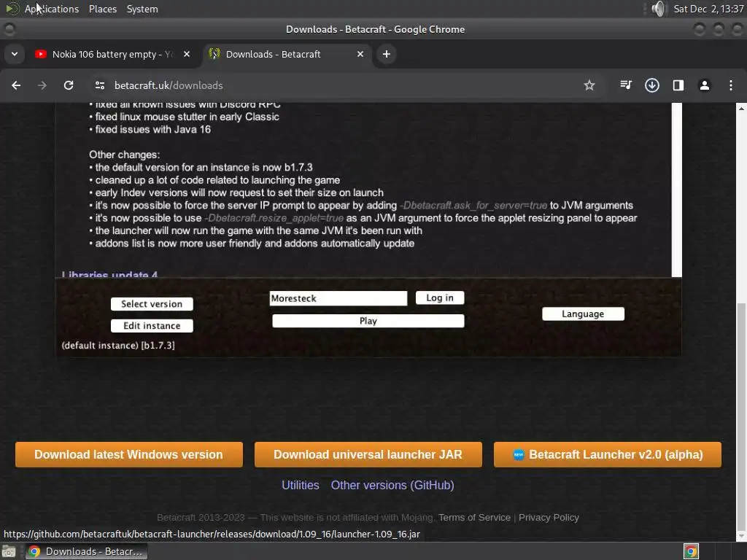Click the window menu button in title bar
This screenshot has width=747, height=560.
(x=9, y=29)
